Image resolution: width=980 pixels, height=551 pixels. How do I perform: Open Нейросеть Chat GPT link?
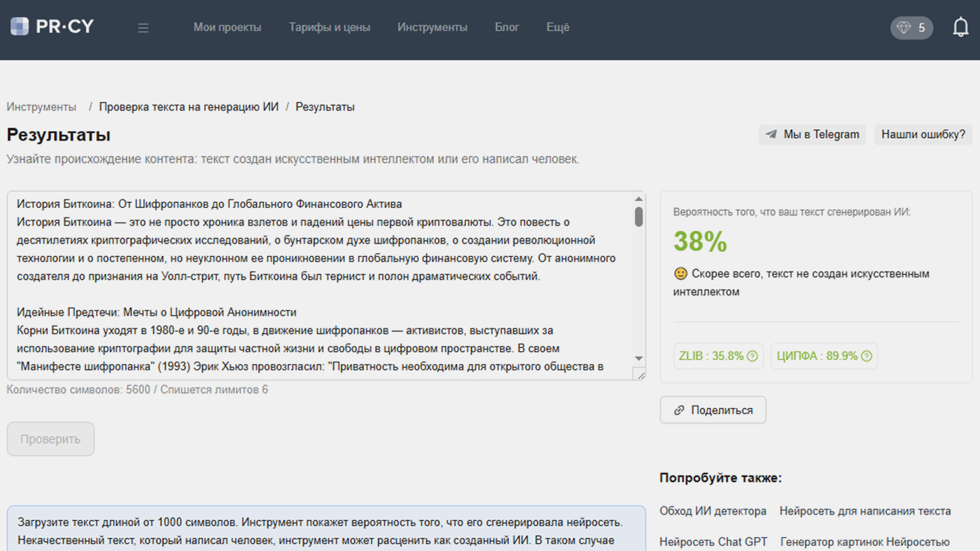tap(713, 541)
